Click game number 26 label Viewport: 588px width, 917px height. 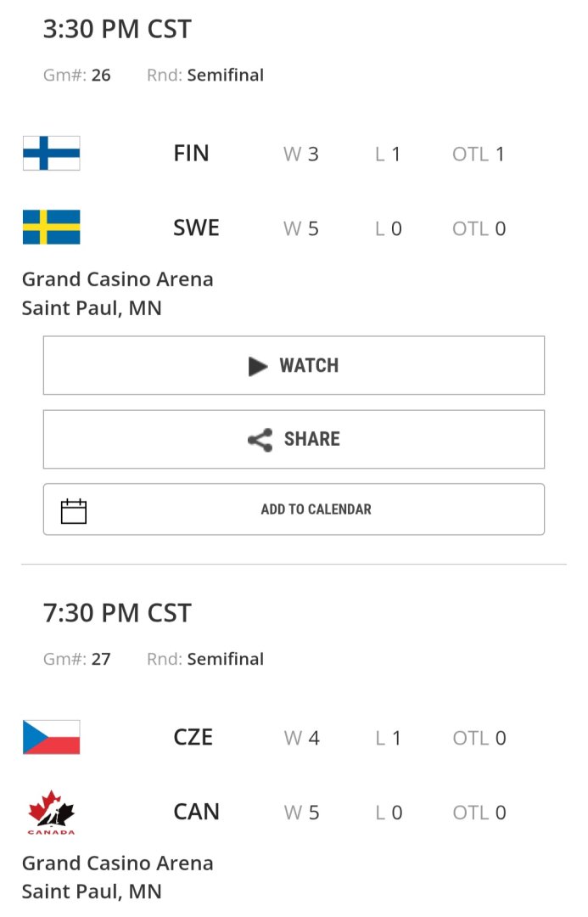coord(77,75)
